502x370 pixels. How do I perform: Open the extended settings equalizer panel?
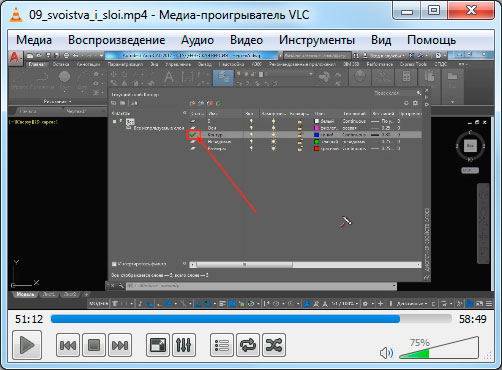click(x=184, y=345)
